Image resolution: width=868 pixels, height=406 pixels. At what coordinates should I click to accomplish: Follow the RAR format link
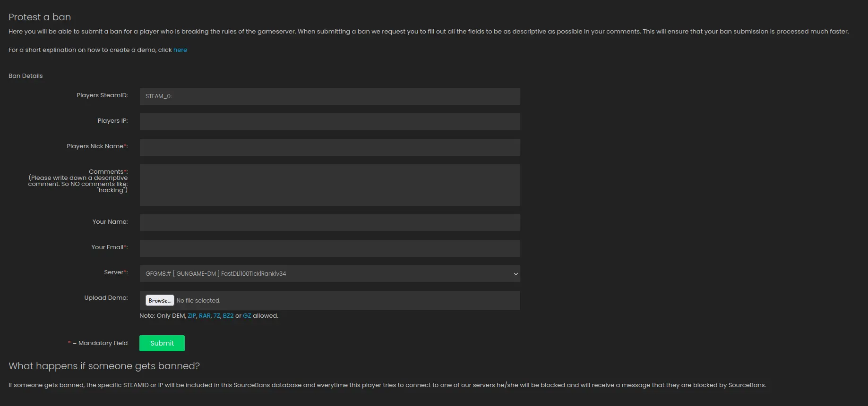(205, 316)
